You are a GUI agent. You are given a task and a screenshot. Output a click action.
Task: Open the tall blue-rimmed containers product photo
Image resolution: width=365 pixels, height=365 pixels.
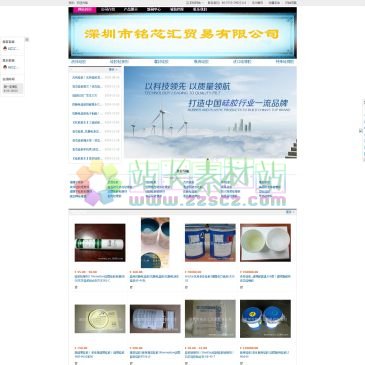click(x=155, y=243)
